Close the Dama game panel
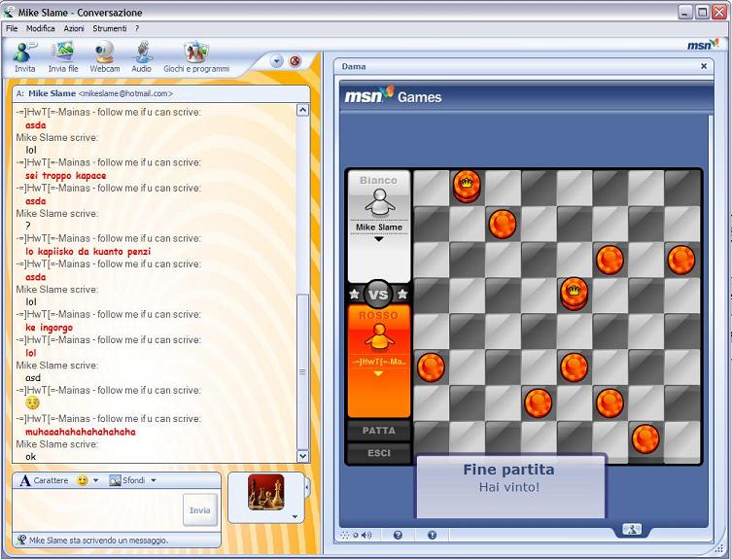Image resolution: width=732 pixels, height=560 pixels. [x=704, y=66]
